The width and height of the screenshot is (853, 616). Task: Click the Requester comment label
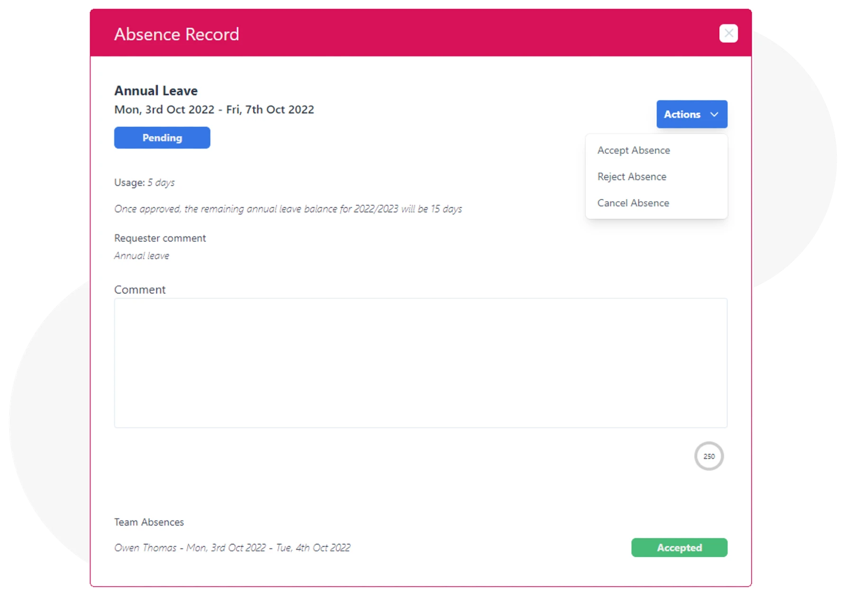coord(160,238)
